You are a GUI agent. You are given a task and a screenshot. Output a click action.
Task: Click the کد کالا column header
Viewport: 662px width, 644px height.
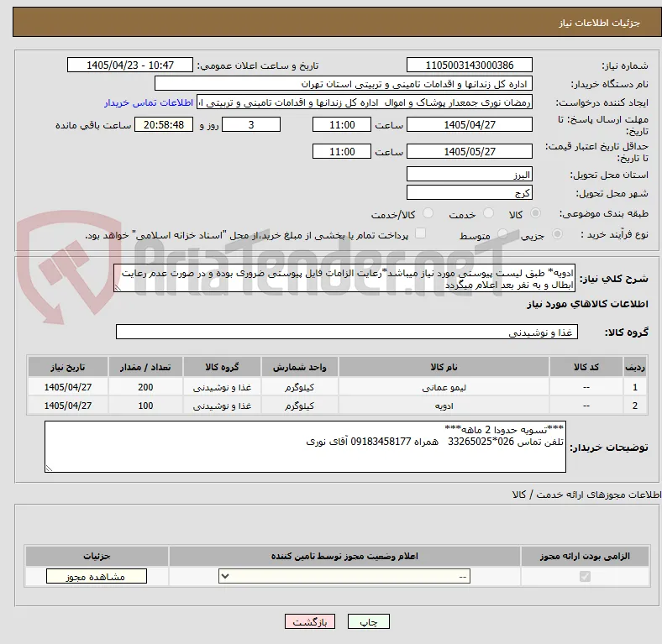pos(586,367)
